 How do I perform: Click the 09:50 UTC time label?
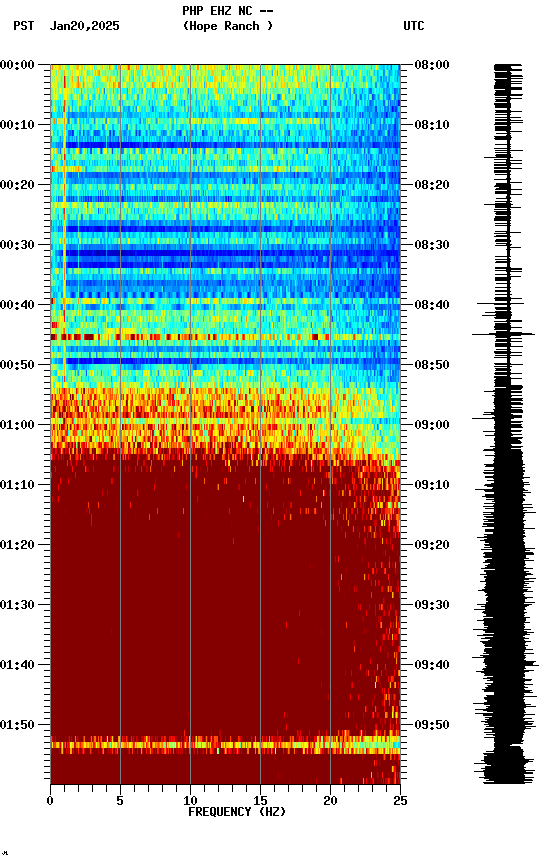click(432, 725)
